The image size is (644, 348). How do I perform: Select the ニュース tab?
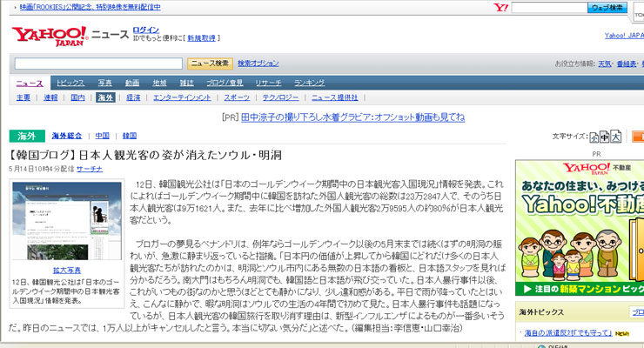(x=30, y=84)
